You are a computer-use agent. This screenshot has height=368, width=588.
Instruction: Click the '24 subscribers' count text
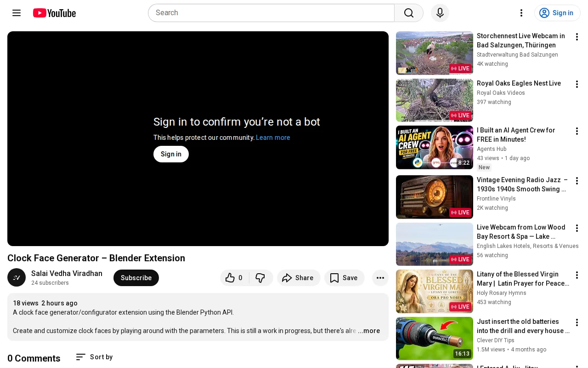click(x=50, y=283)
